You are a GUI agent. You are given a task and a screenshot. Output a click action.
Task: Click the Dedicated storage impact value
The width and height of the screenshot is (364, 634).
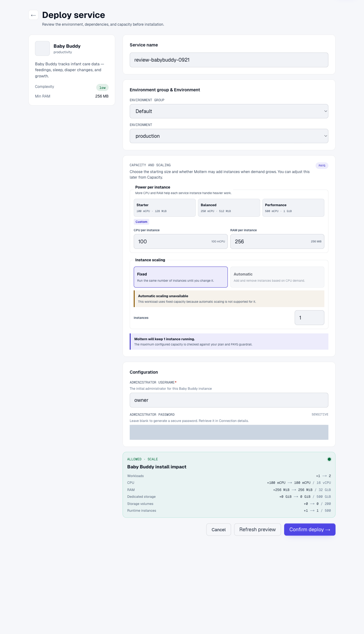(x=305, y=497)
